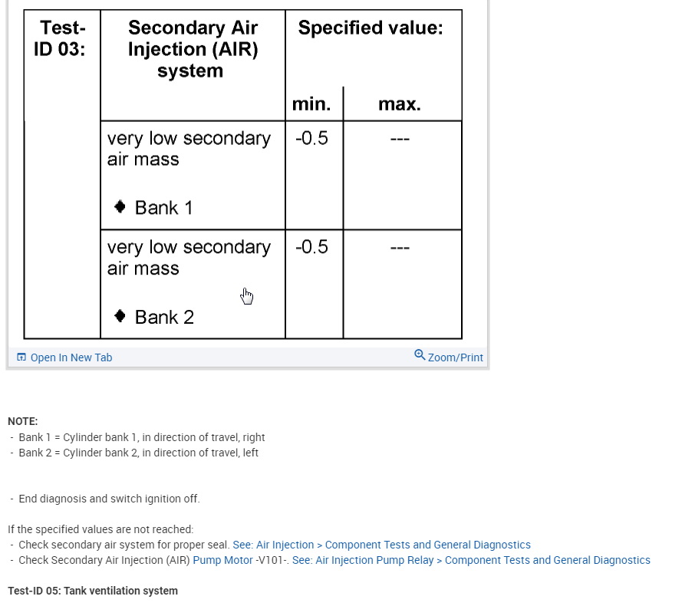
Task: Follow the Pump Motor link
Action: (222, 560)
